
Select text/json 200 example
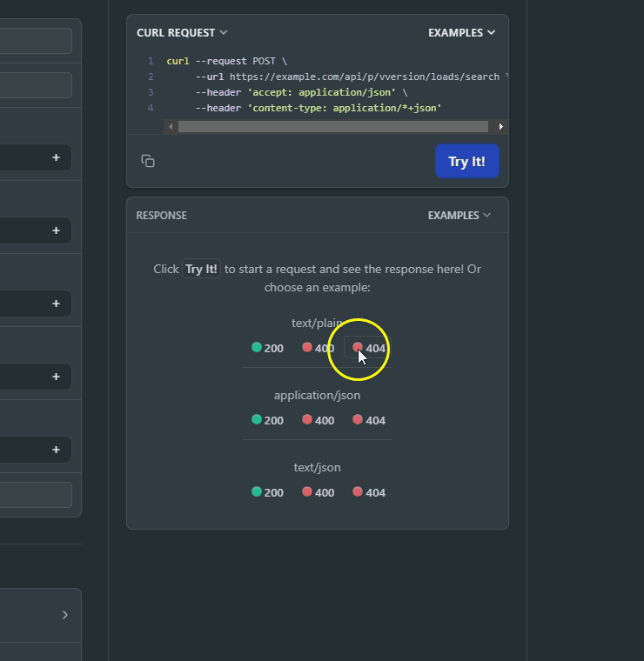267,492
